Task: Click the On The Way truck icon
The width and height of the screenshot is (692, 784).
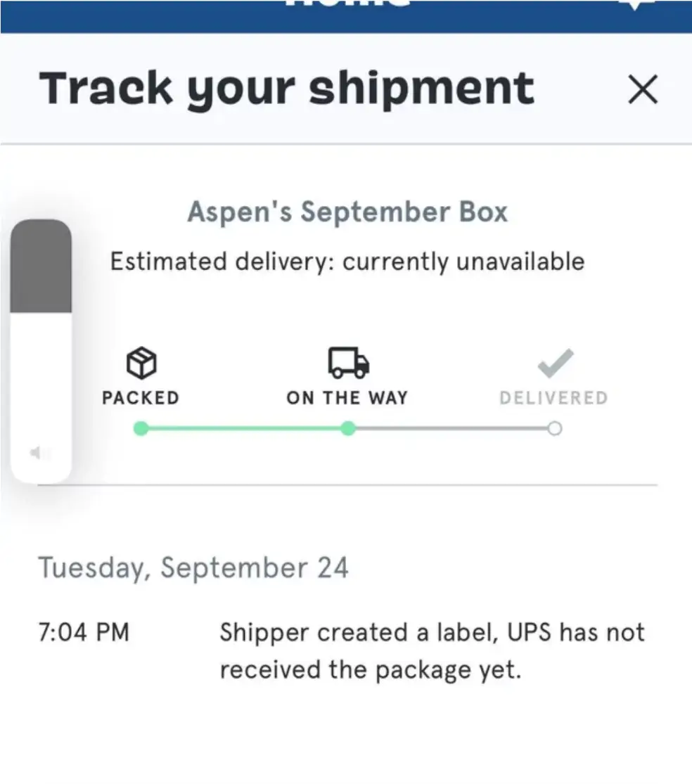Action: [x=348, y=363]
